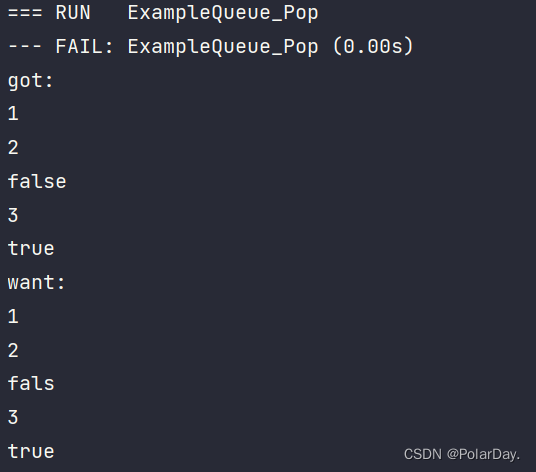This screenshot has height=472, width=536.
Task: Click the word RUN in the first line
Action: coord(73,13)
